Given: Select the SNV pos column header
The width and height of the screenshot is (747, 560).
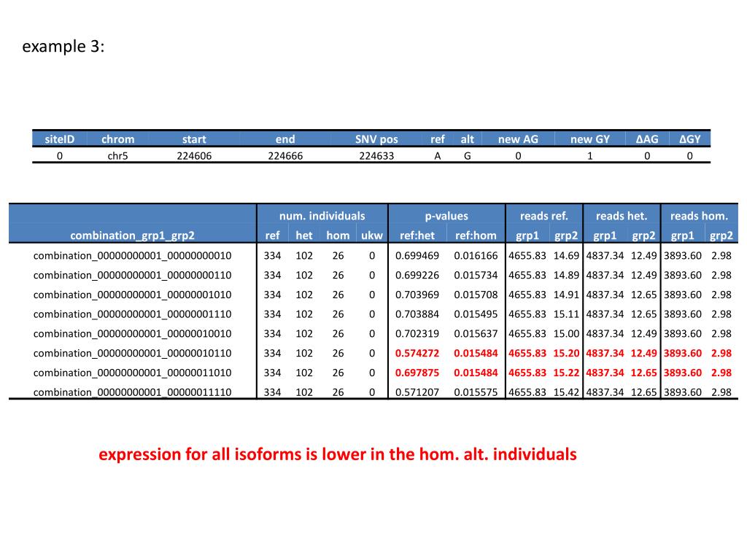Looking at the screenshot, I should [x=376, y=139].
